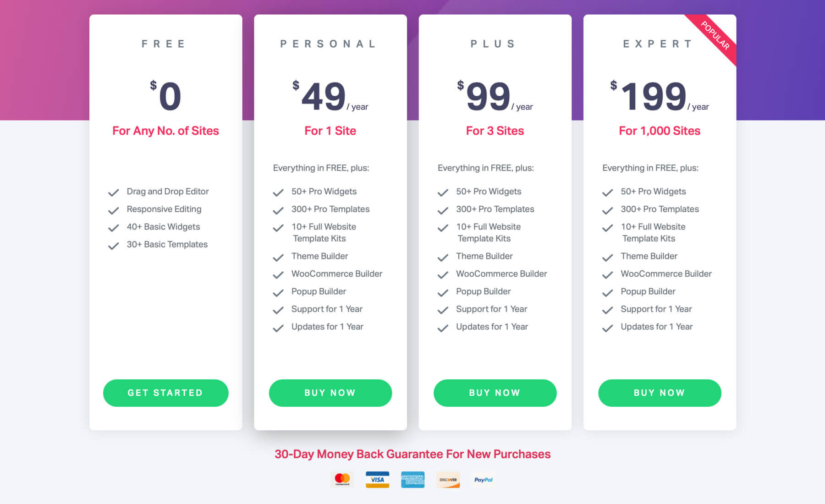Click the For 1,000 Sites label
The width and height of the screenshot is (825, 504).
click(660, 131)
